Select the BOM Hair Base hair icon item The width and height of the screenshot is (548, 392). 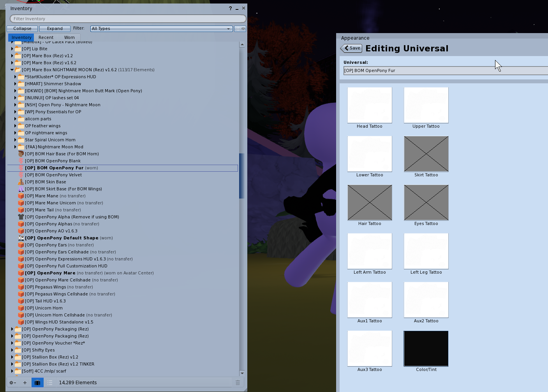point(21,154)
